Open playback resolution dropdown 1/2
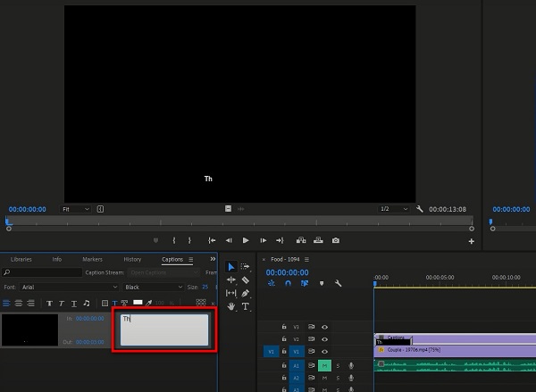 394,209
